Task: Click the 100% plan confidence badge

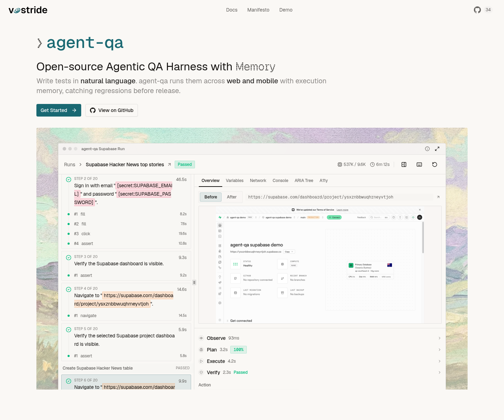Action: tap(239, 350)
